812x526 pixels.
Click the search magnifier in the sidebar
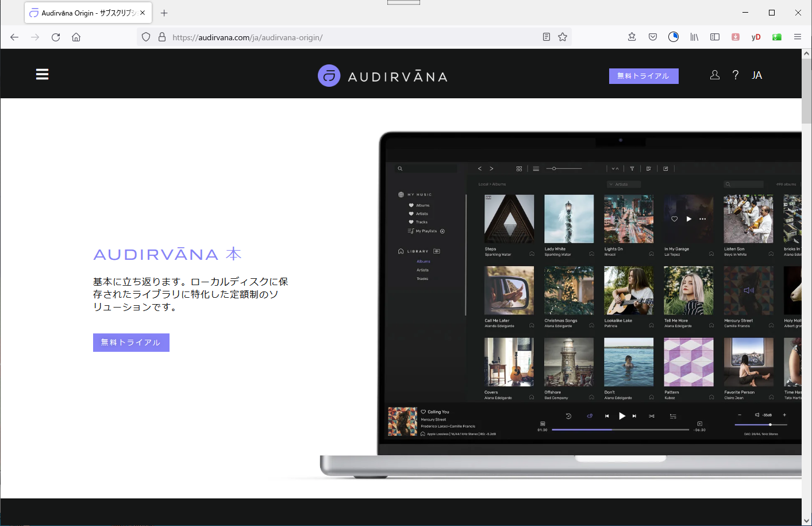click(x=400, y=168)
